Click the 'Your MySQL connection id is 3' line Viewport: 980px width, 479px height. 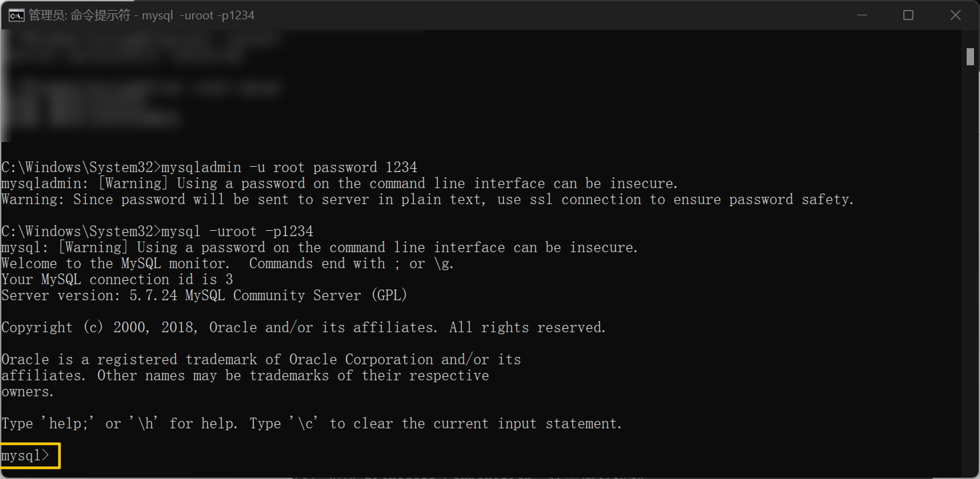tap(117, 279)
